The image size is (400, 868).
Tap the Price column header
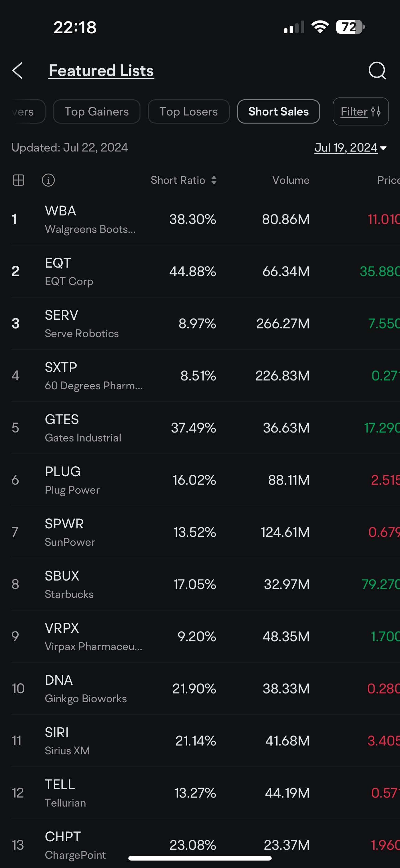388,180
